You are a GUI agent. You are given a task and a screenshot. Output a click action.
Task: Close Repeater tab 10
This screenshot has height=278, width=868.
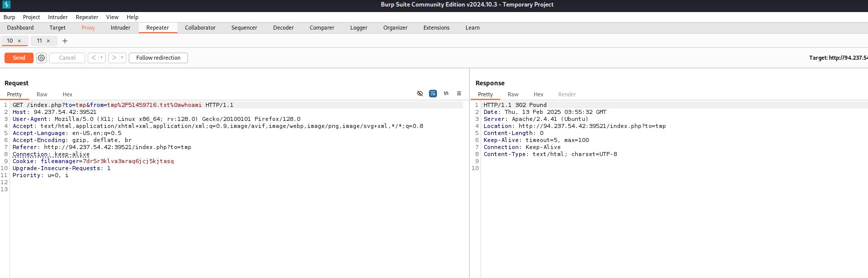click(x=20, y=41)
